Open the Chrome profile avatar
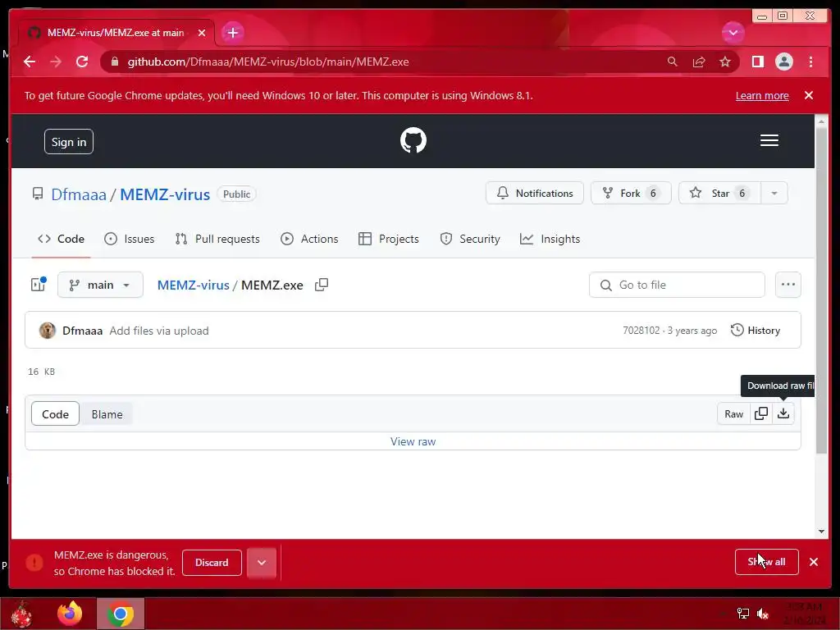The width and height of the screenshot is (840, 630). click(783, 62)
